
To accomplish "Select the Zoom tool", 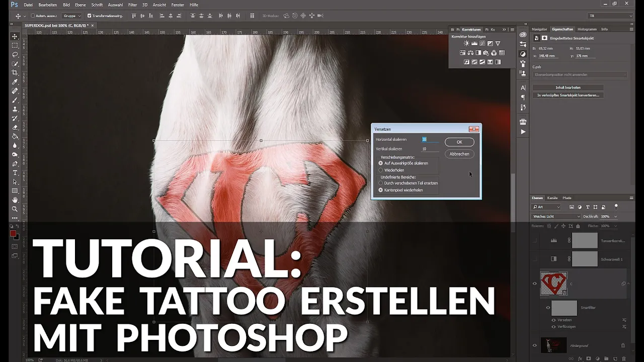I will [x=15, y=209].
